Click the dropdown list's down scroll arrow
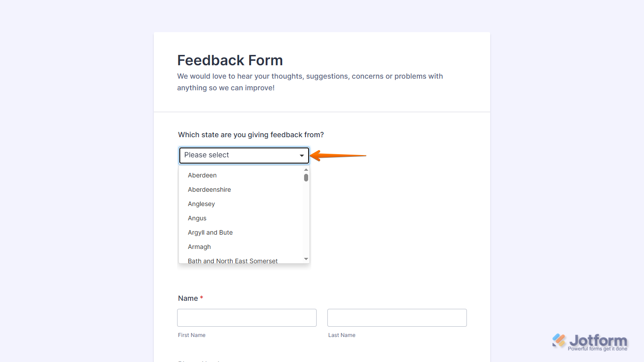 pos(306,259)
